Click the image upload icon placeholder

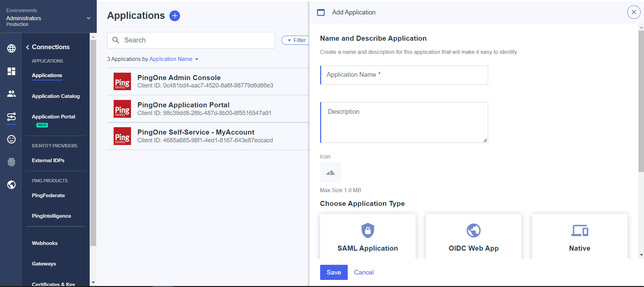pyautogui.click(x=330, y=172)
